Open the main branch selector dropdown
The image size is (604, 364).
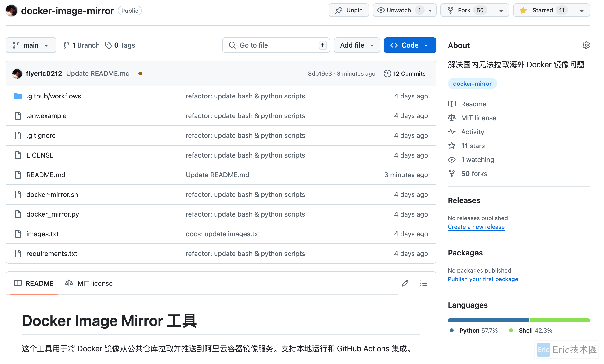click(x=31, y=45)
